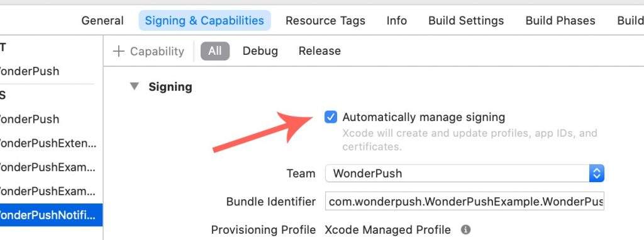The image size is (644, 240).
Task: Switch to the General tab
Action: click(x=103, y=21)
